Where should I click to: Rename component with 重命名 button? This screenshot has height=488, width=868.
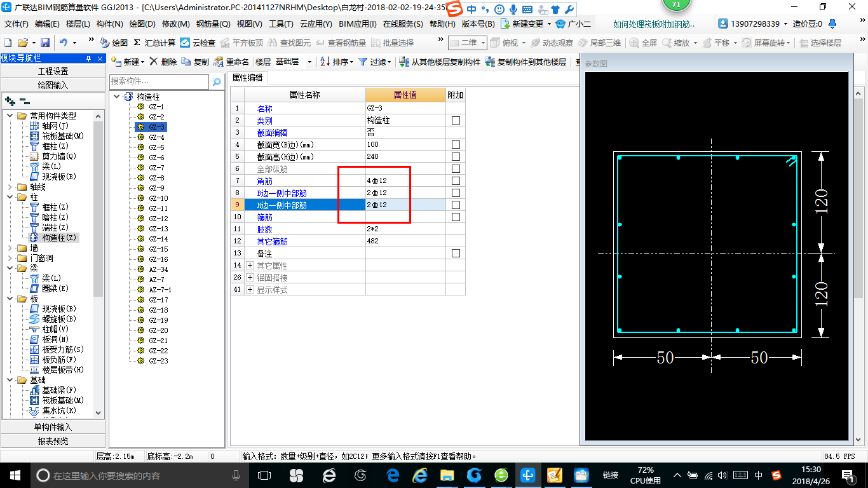coord(232,62)
